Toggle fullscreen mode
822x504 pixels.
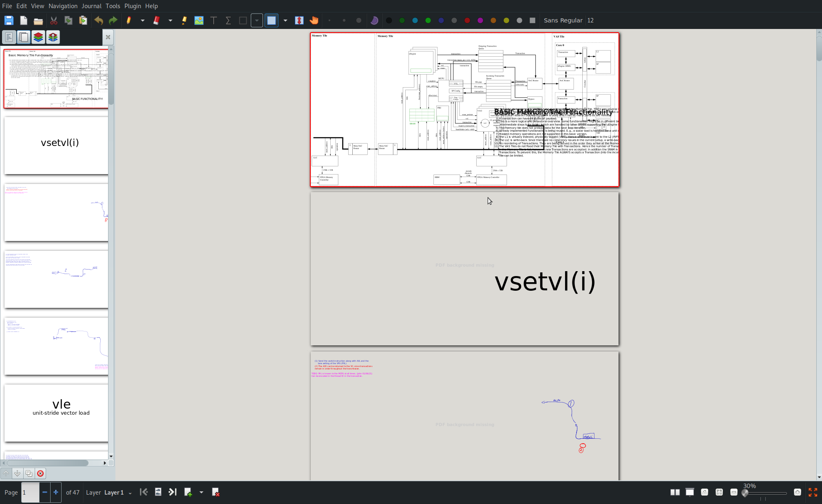tap(813, 492)
